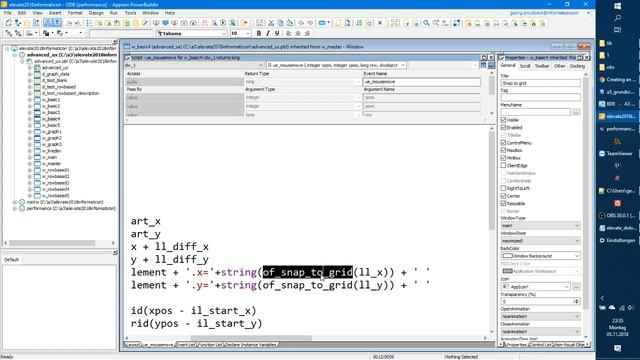
Task: Open the Tahoma font name dropdown
Action: click(224, 33)
